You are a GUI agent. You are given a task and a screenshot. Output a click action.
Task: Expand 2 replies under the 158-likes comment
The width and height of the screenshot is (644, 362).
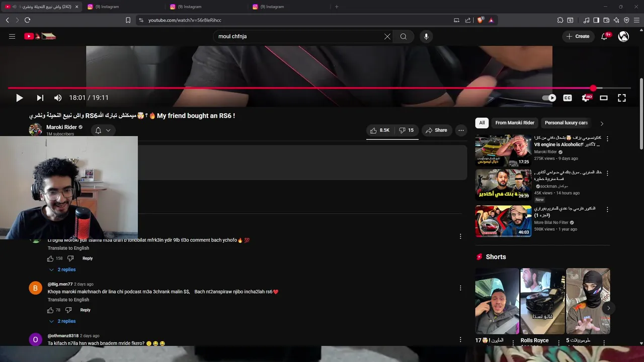62,269
